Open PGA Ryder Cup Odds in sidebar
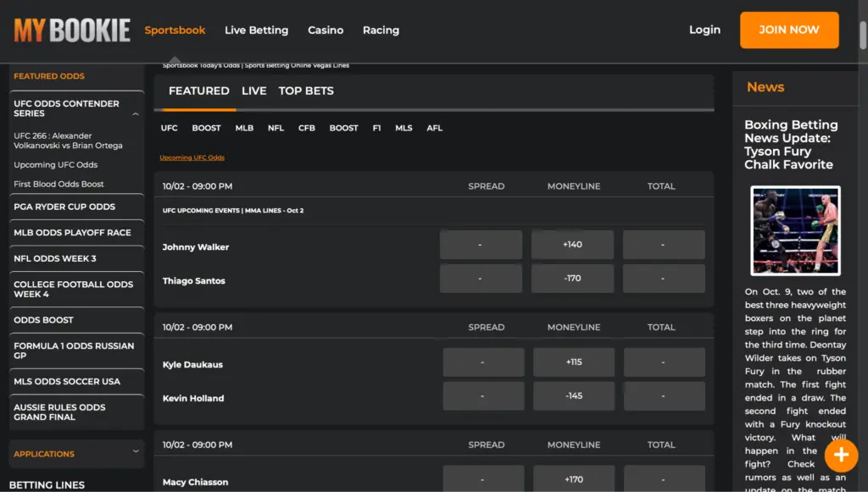Viewport: 868px width, 492px height. click(x=64, y=207)
